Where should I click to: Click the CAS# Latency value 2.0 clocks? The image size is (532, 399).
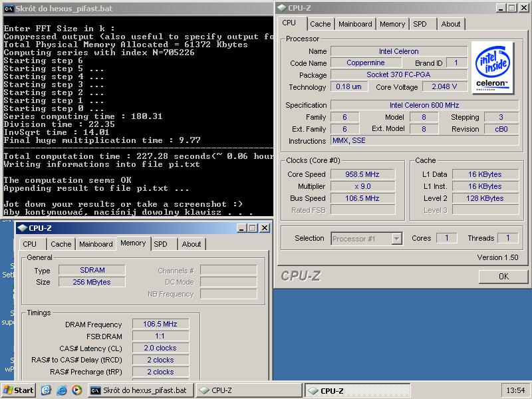tap(160, 348)
